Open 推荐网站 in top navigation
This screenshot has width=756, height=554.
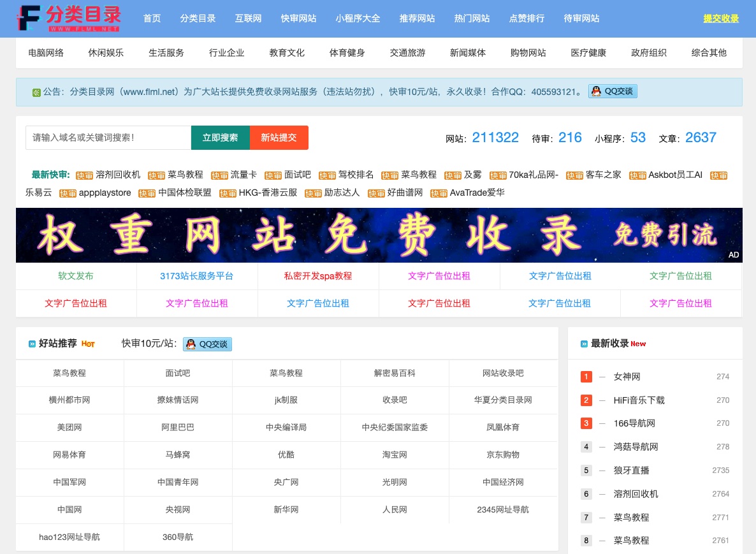click(417, 18)
